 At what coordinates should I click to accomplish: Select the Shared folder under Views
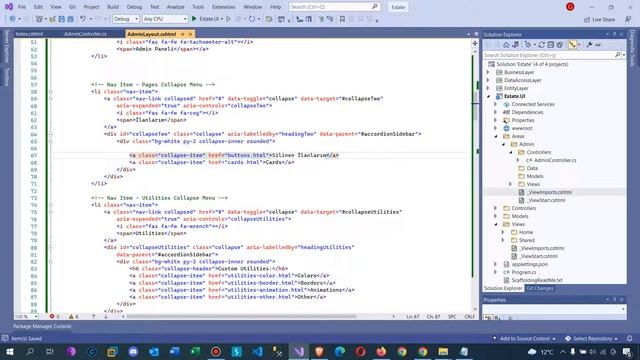click(x=527, y=240)
